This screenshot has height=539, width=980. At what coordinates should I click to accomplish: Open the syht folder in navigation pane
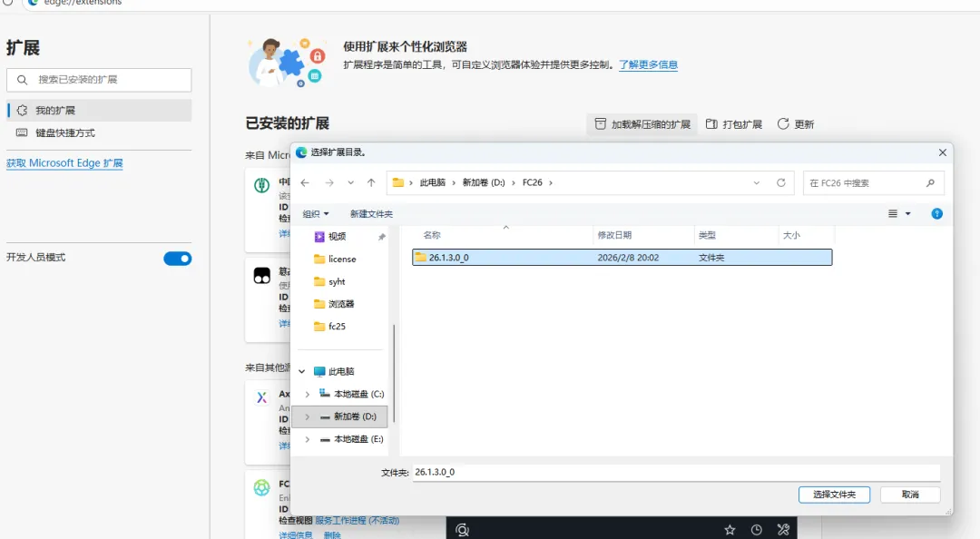coord(337,281)
